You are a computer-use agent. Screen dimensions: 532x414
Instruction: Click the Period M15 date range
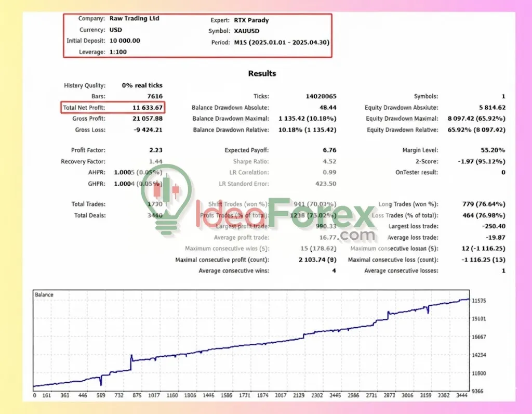281,43
